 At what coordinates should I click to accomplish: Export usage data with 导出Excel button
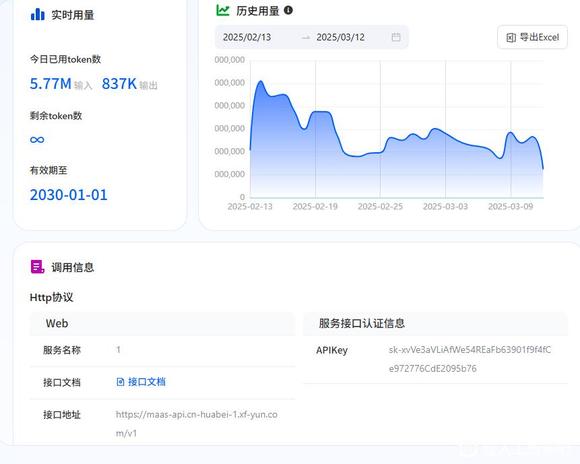pos(532,37)
